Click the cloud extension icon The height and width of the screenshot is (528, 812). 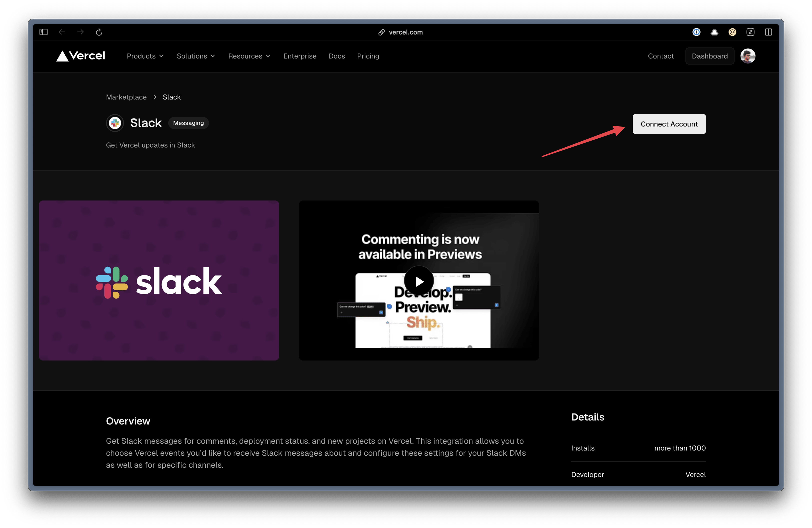tap(714, 32)
